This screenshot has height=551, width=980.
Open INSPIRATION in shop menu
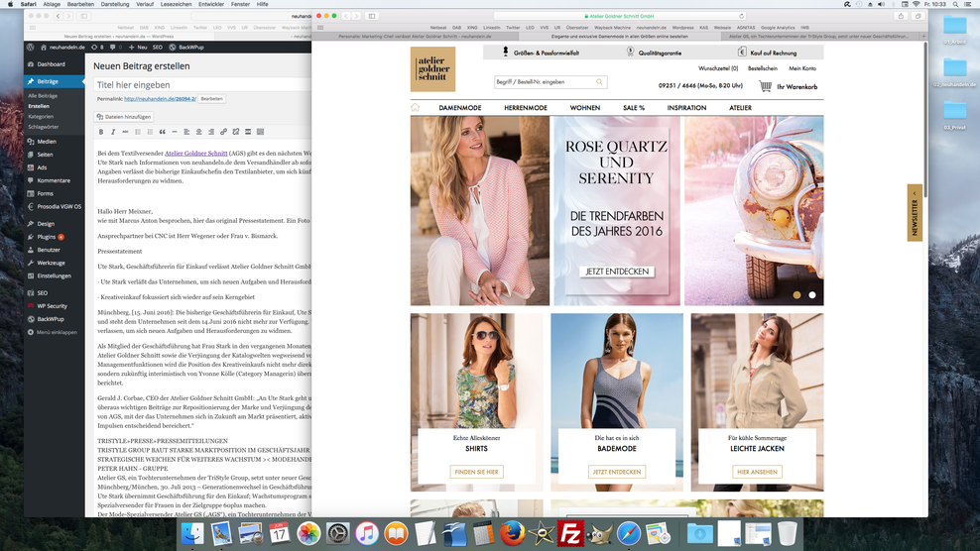click(686, 107)
